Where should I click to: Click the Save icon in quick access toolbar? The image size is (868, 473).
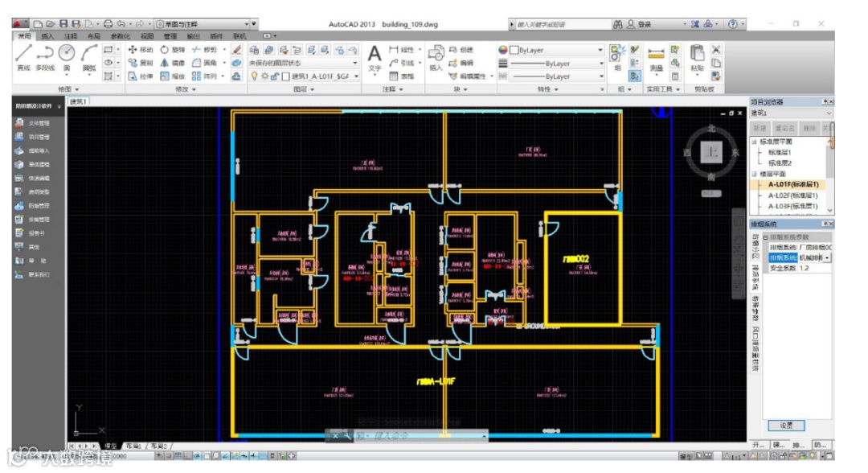point(63,24)
